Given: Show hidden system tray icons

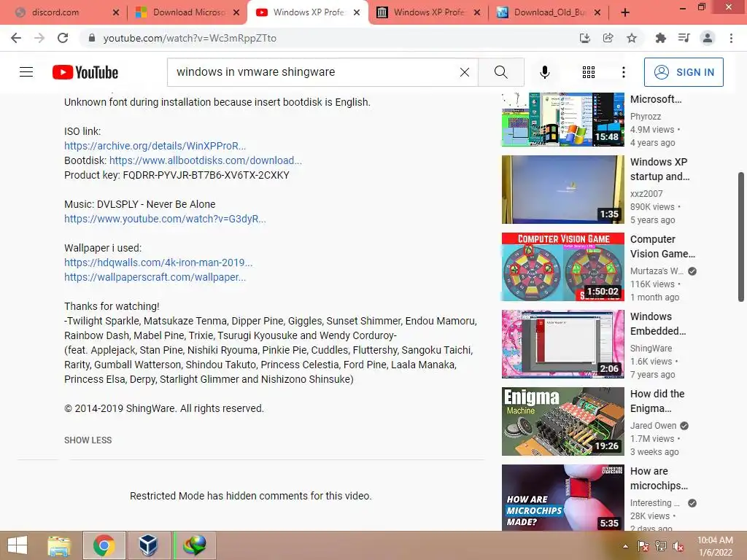Looking at the screenshot, I should 625,546.
